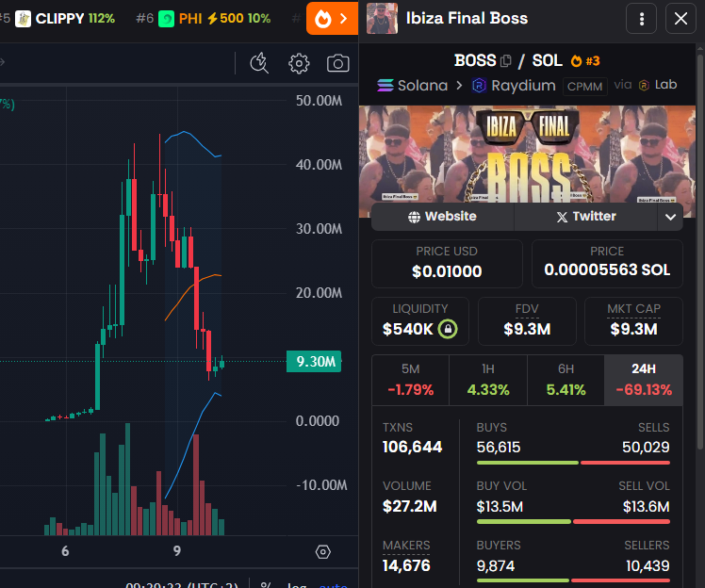The width and height of the screenshot is (705, 588).
Task: Click the BUYERS count 9,874
Action: tap(496, 566)
